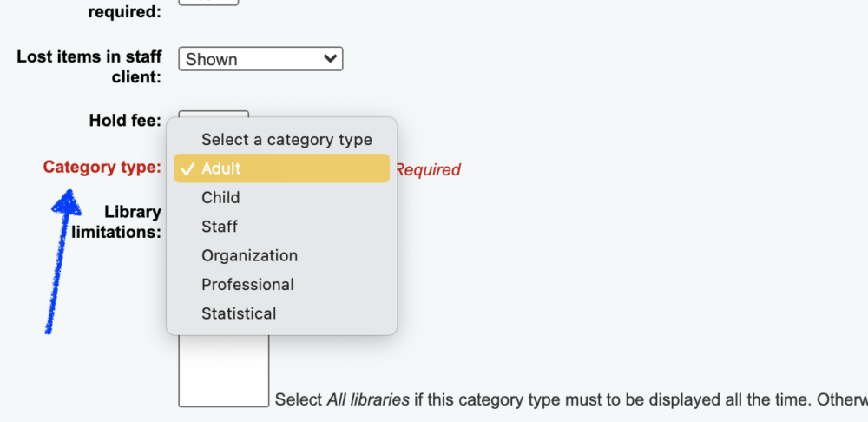Click the Lost items in staff client label
This screenshot has height=422, width=868.
pyautogui.click(x=89, y=67)
